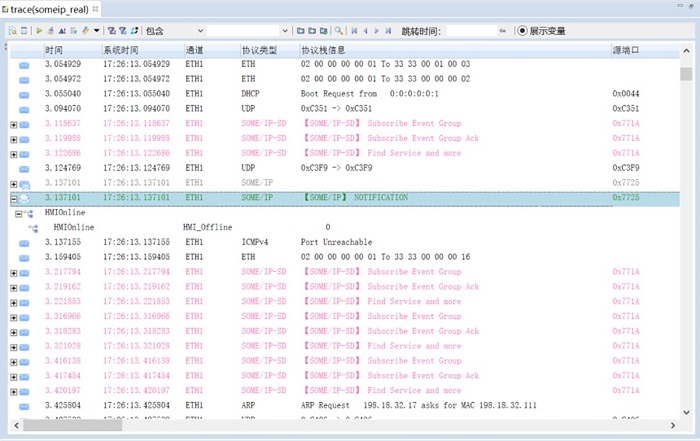Select the DHCP Boot Request row text
The width and height of the screenshot is (700, 441).
click(370, 94)
